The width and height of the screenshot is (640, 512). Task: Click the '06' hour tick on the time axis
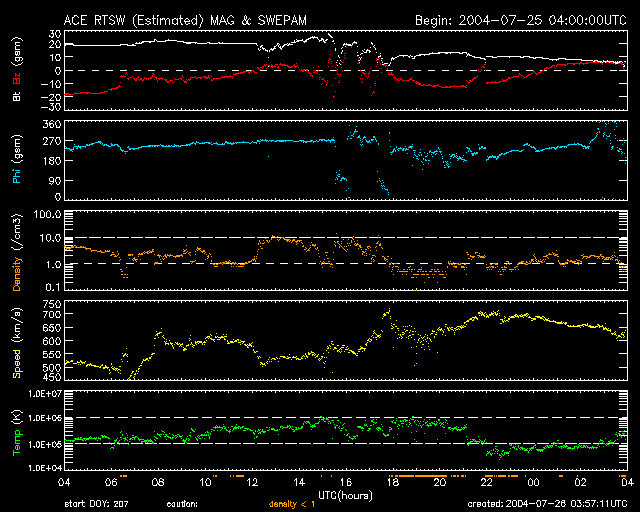(111, 483)
